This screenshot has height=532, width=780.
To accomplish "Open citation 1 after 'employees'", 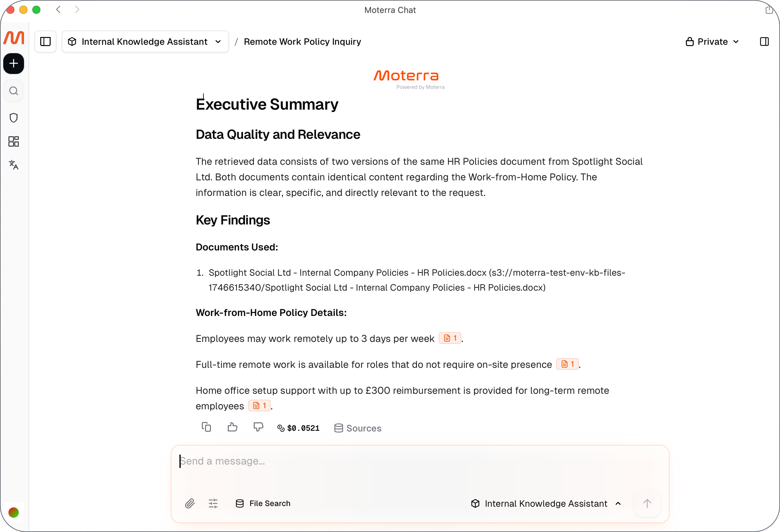I will (260, 406).
